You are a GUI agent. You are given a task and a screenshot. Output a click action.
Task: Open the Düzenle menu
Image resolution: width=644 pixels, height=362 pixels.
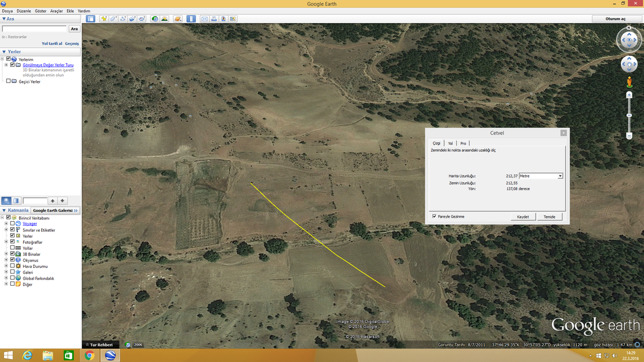point(24,11)
